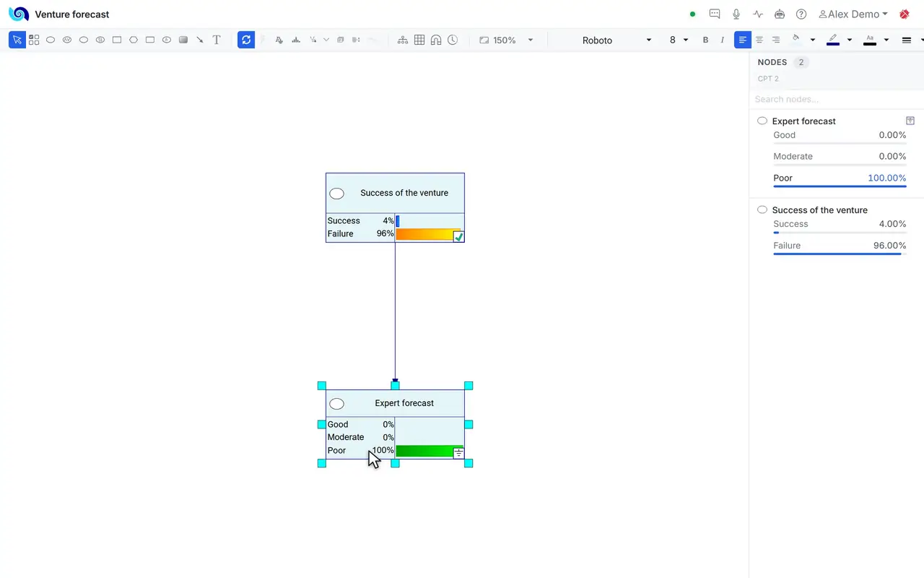The width and height of the screenshot is (924, 578).
Task: Click the green status dot in header
Action: 693,14
